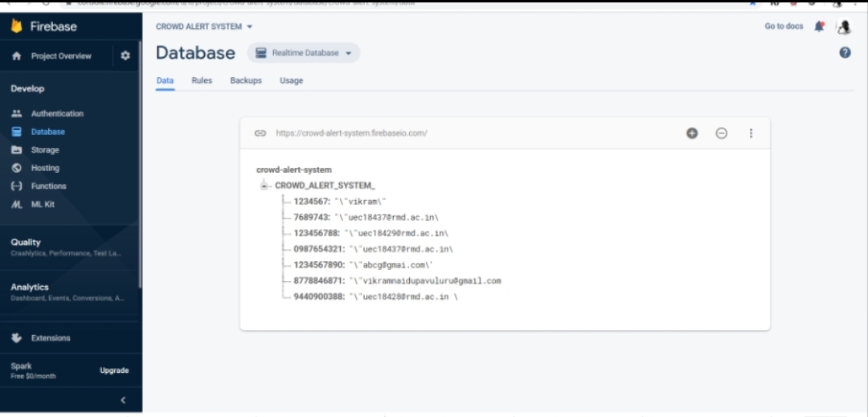Edit the uec18429@rmd.ac.in value
This screenshot has height=417, width=868.
click(x=396, y=233)
